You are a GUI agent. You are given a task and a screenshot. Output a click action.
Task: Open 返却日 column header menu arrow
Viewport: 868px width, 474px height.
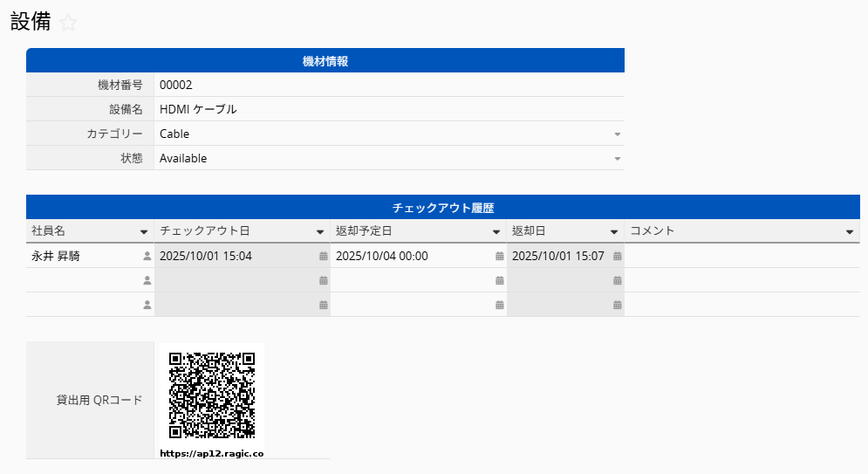click(614, 232)
